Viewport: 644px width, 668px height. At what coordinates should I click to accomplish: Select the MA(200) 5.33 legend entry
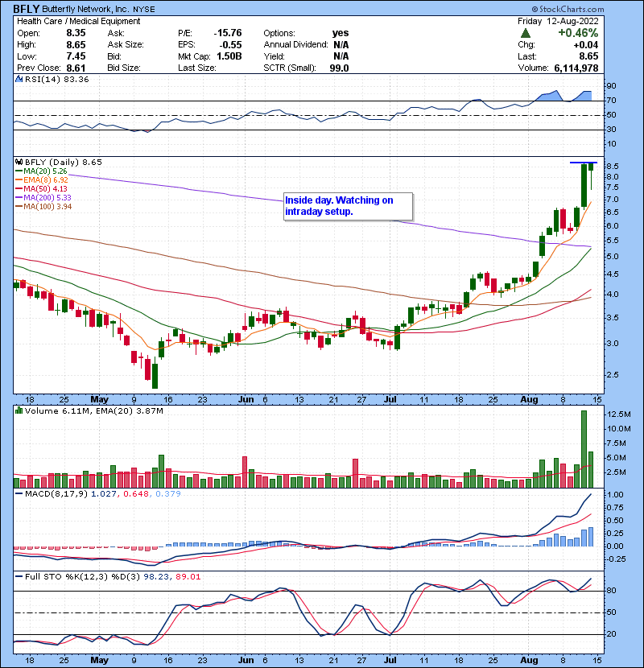pos(43,198)
